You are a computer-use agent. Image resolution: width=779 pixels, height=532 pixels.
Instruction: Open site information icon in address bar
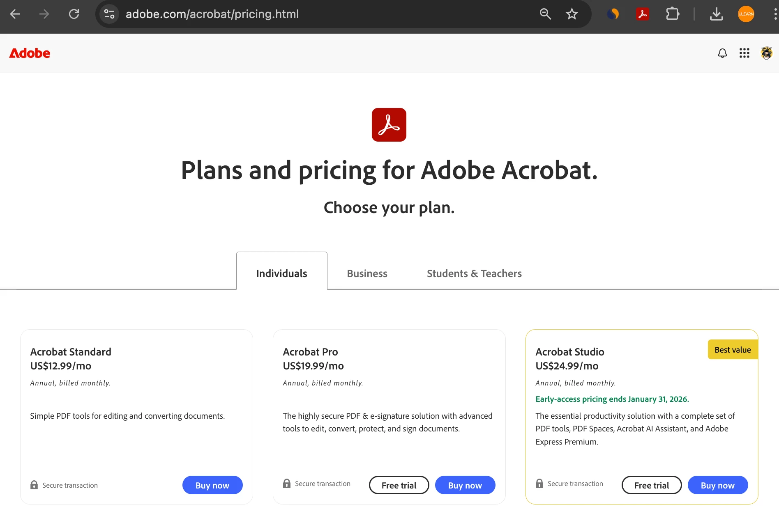[x=109, y=14]
